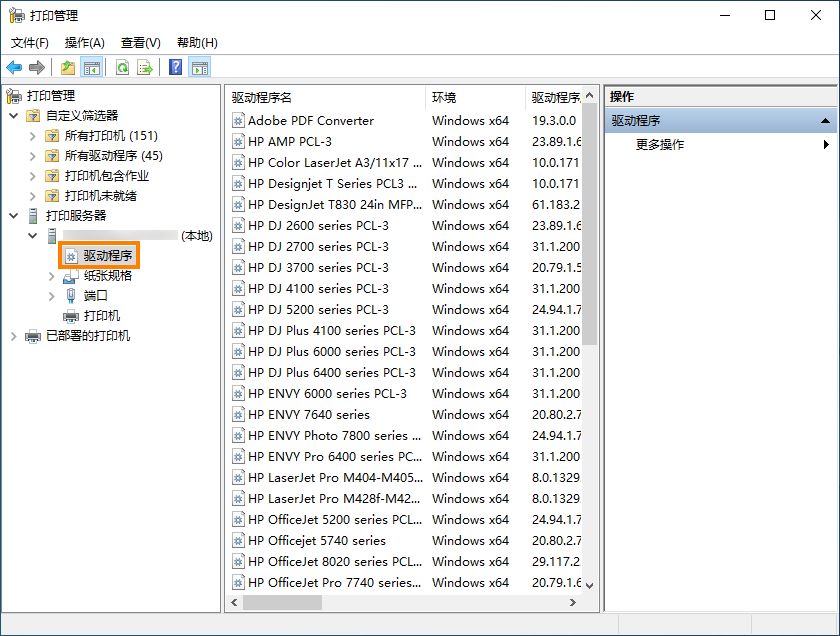Image resolution: width=840 pixels, height=636 pixels.
Task: Click the horizontal scrollbar left arrow
Action: pos(234,602)
